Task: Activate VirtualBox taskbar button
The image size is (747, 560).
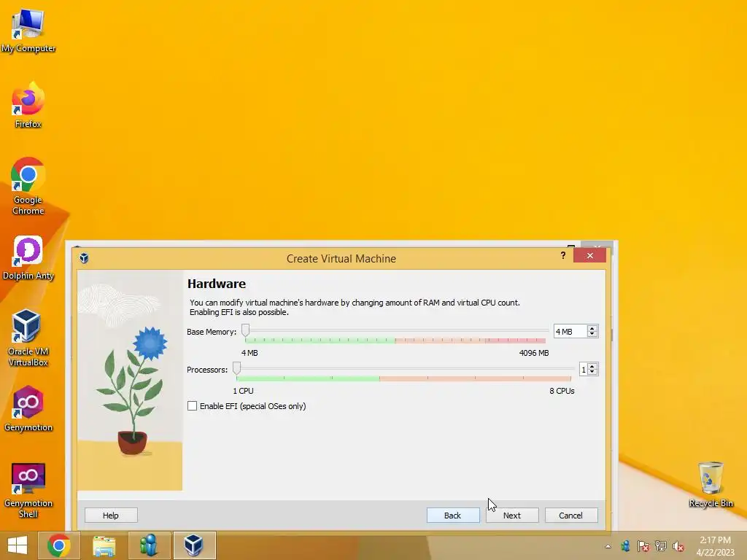Action: 194,545
